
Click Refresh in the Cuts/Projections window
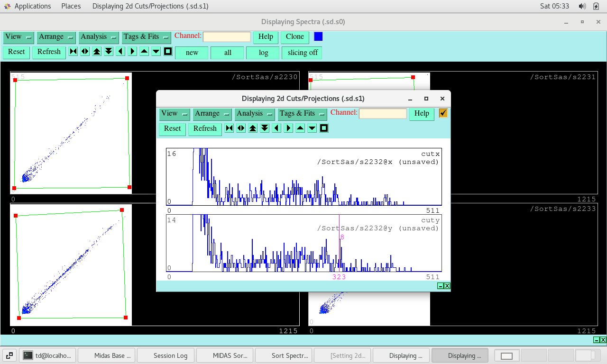205,129
